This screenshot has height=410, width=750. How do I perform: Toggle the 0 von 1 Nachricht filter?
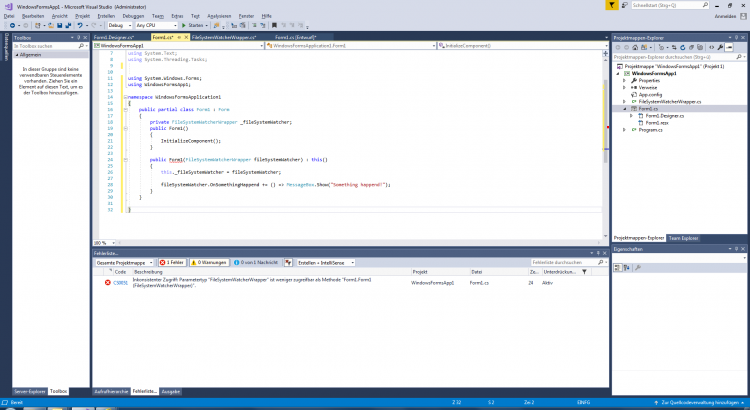click(x=256, y=263)
